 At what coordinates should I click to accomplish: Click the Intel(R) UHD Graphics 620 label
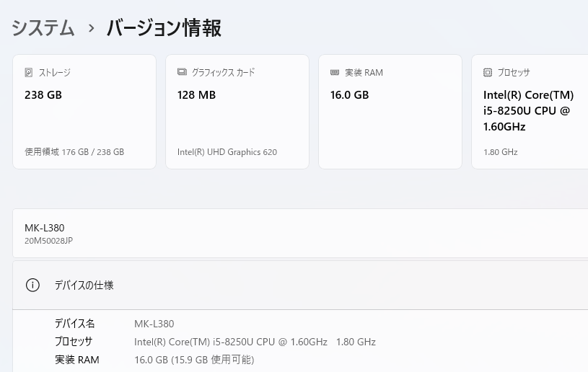(x=227, y=151)
